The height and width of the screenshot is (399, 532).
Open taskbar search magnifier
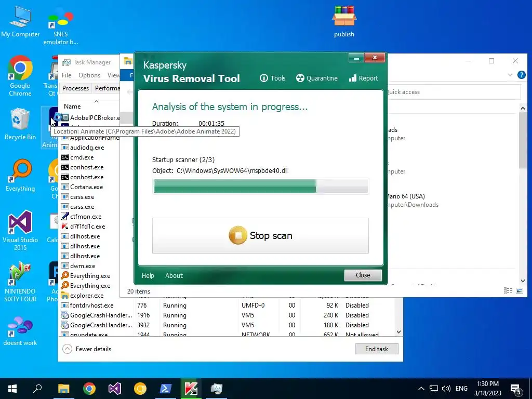(37, 389)
